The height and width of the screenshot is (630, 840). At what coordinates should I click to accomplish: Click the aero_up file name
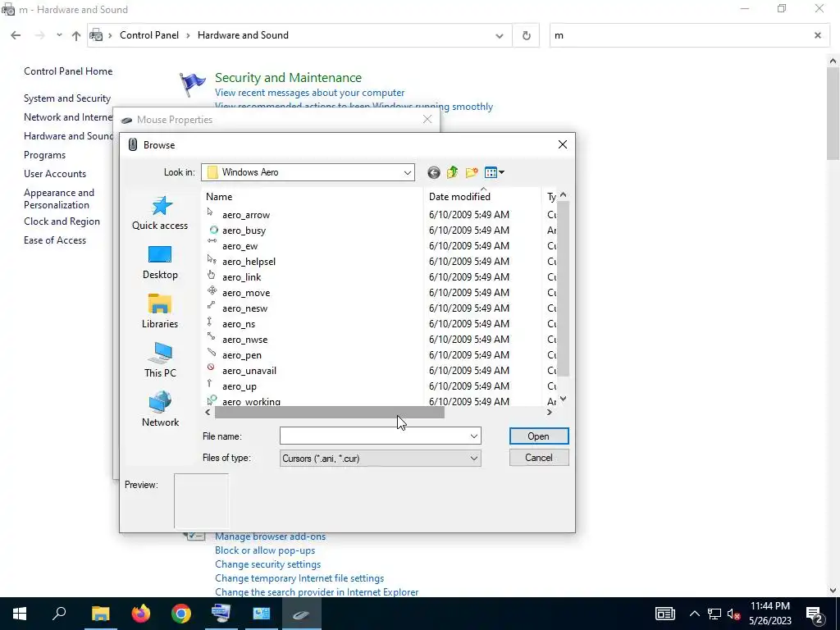239,386
